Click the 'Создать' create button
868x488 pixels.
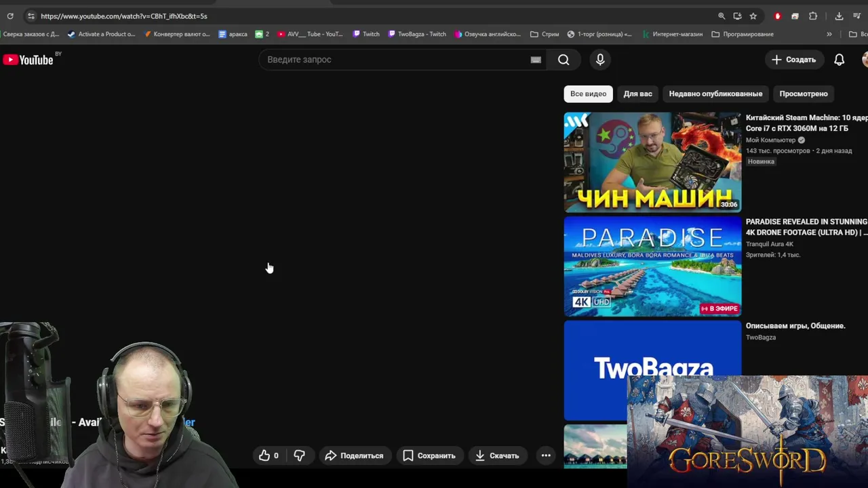[793, 60]
